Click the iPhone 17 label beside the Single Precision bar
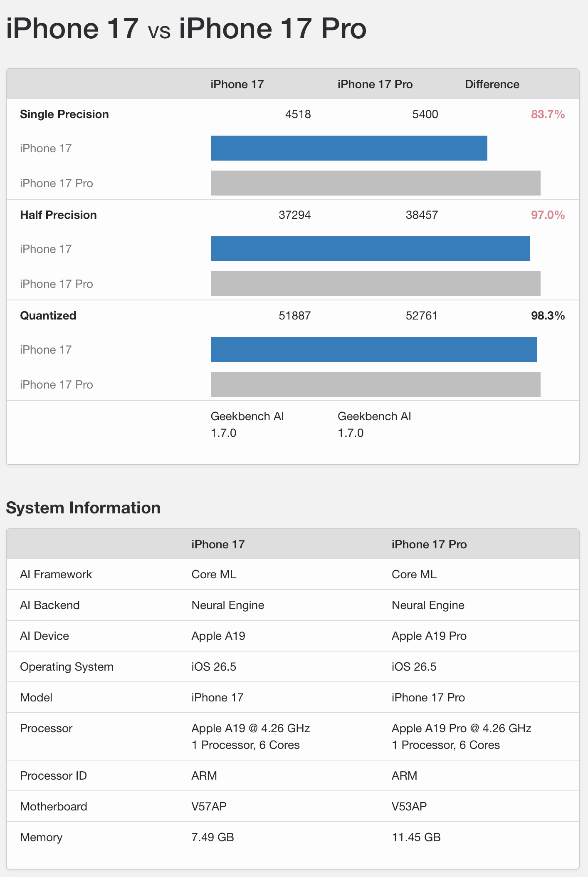 click(x=46, y=149)
